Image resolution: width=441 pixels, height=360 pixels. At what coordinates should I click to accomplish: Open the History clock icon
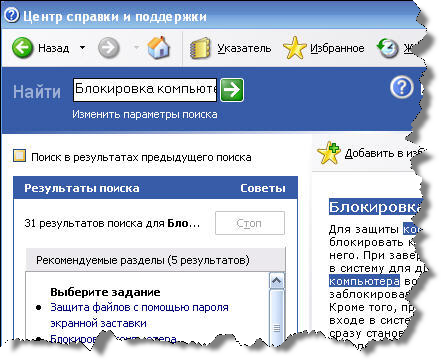388,48
